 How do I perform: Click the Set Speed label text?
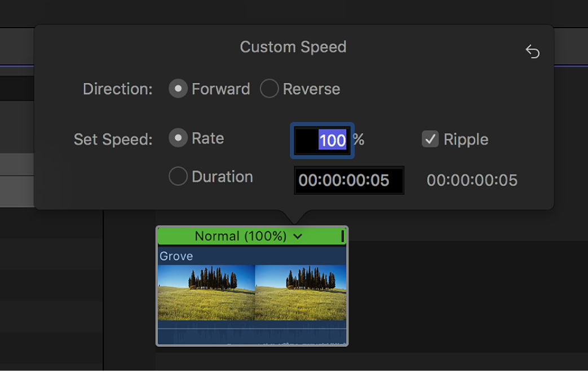coord(113,140)
